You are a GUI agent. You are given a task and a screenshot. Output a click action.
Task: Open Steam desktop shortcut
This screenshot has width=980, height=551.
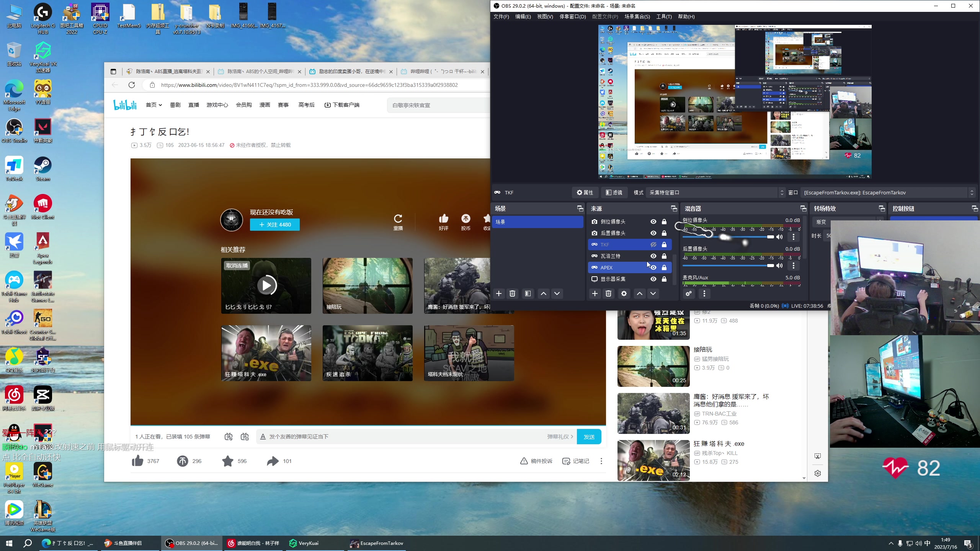tap(43, 169)
